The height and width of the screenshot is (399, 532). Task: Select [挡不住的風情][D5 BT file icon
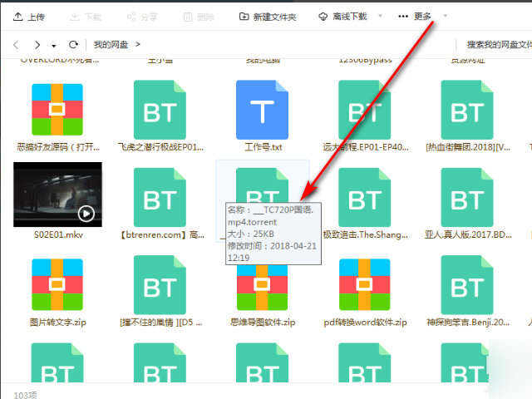click(x=160, y=284)
